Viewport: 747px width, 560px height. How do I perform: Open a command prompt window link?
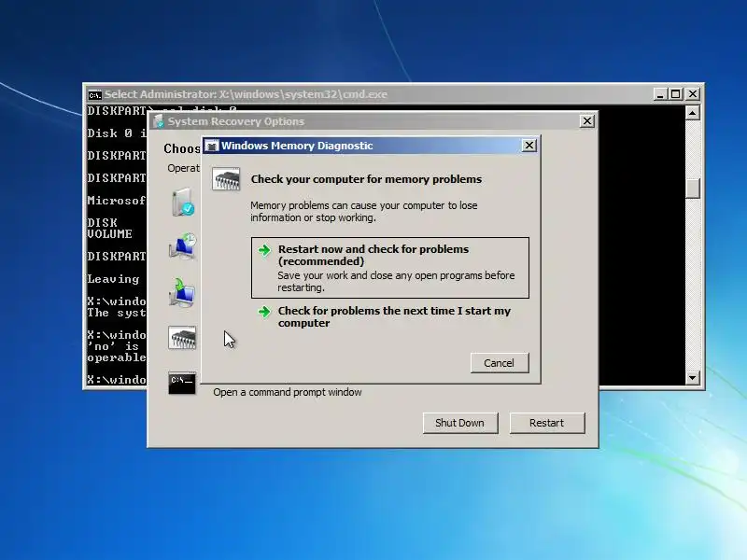click(x=288, y=392)
